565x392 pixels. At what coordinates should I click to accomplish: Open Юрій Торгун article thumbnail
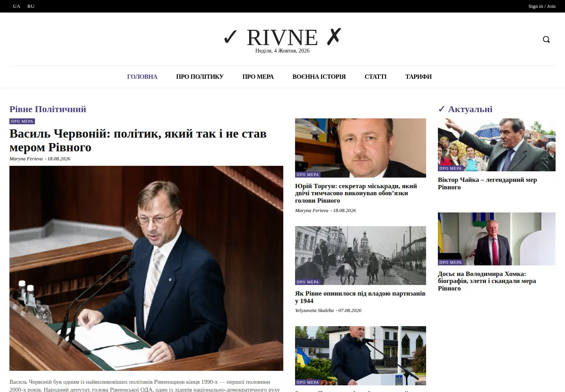click(361, 148)
